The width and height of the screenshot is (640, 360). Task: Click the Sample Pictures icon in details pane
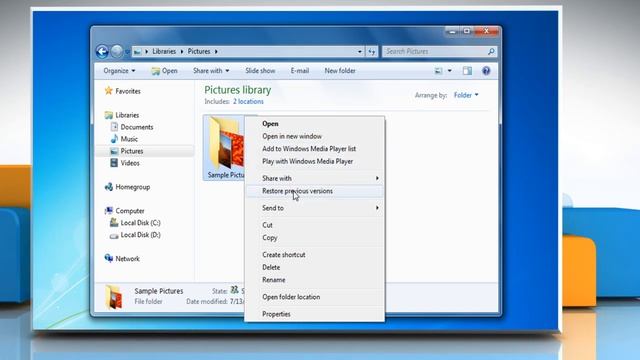coord(114,297)
